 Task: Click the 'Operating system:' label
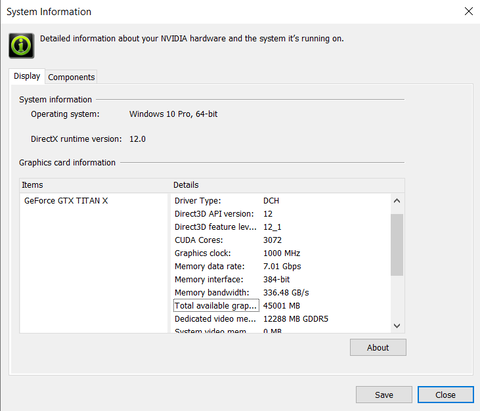pos(65,114)
